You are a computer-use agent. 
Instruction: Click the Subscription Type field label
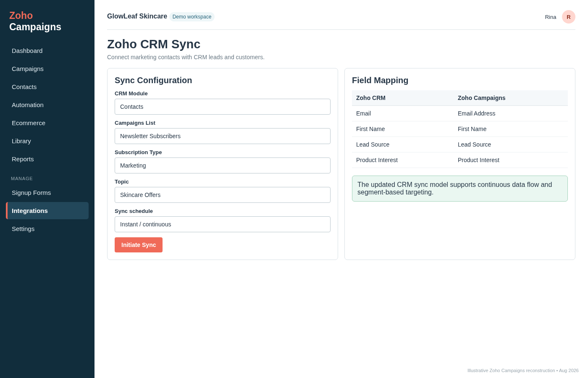138,152
